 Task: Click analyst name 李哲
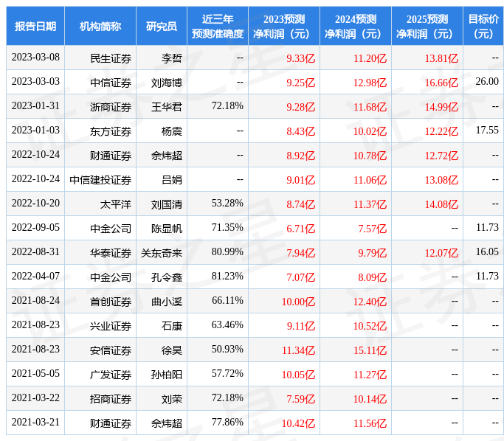tap(172, 58)
